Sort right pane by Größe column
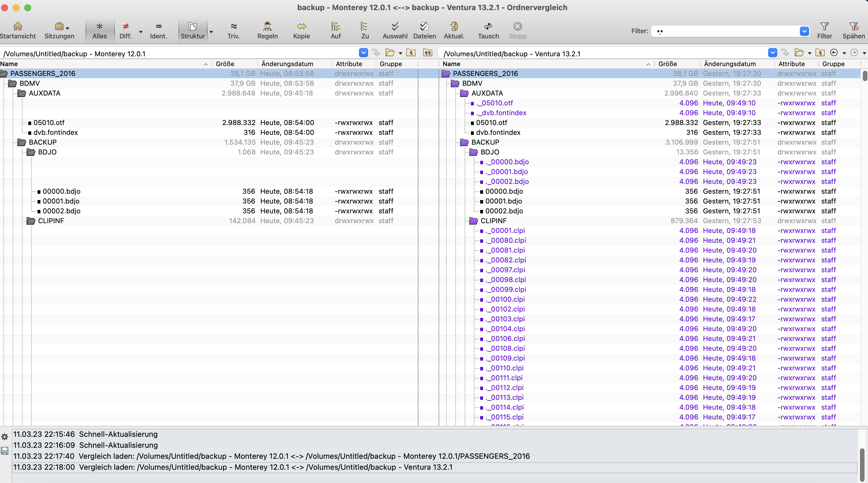Screen dimensions: 868x483 pos(667,64)
